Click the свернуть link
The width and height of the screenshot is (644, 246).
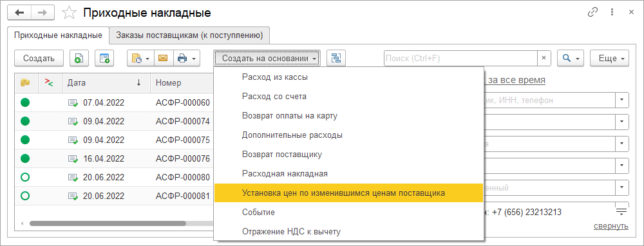tap(611, 226)
